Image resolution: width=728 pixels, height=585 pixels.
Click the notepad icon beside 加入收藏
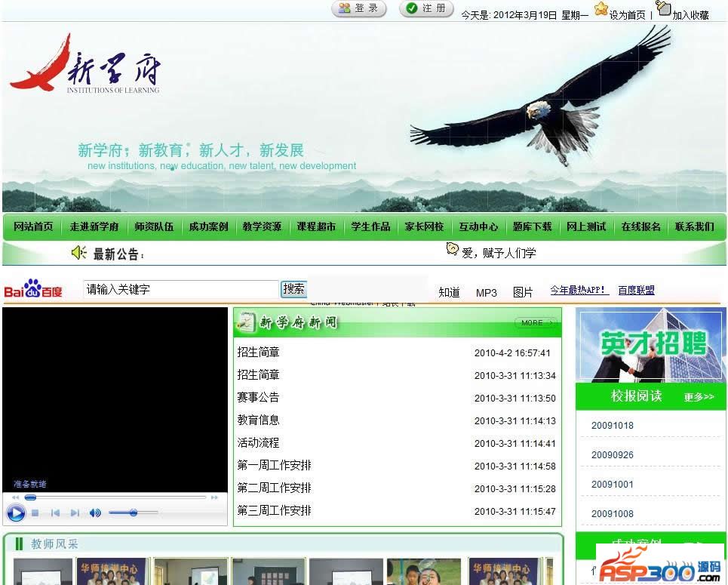click(x=663, y=8)
